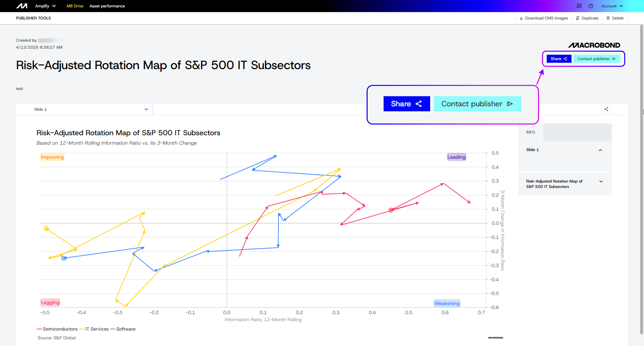The height and width of the screenshot is (346, 644).
Task: Click the Macrobond logo in top-left corner
Action: [22, 6]
